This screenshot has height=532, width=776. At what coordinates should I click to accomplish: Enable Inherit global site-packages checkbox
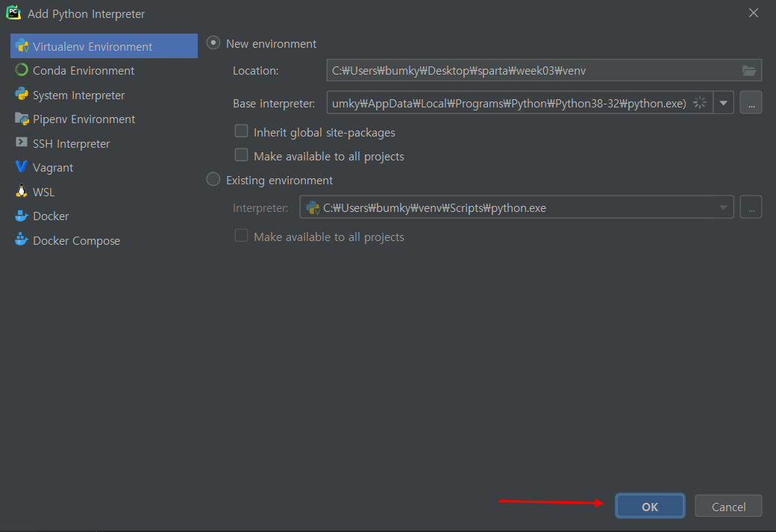click(241, 131)
